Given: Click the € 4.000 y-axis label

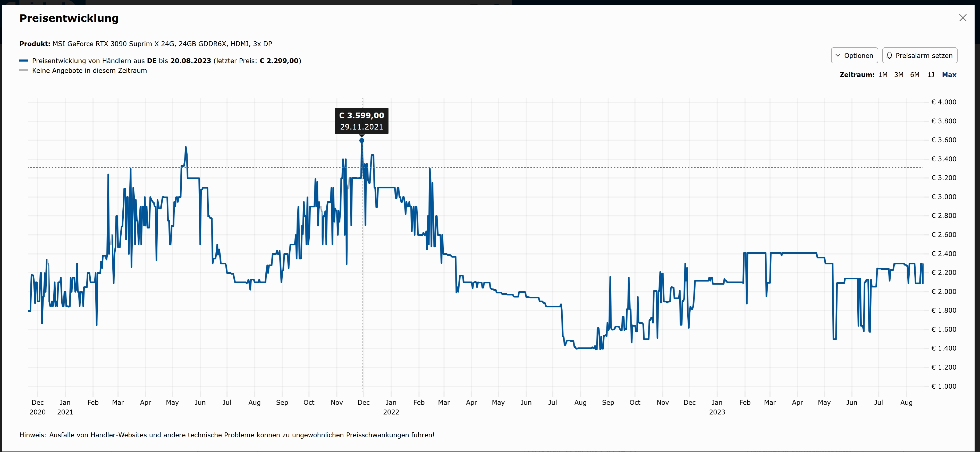Looking at the screenshot, I should tap(943, 102).
